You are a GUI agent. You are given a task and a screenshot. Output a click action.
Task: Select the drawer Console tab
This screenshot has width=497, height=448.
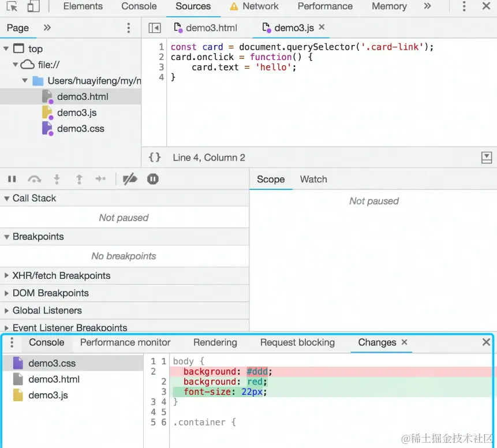pos(47,343)
